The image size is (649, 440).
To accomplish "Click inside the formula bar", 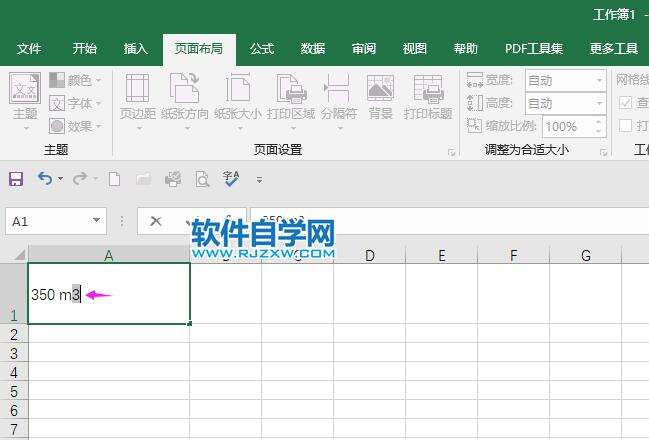I will (x=449, y=221).
